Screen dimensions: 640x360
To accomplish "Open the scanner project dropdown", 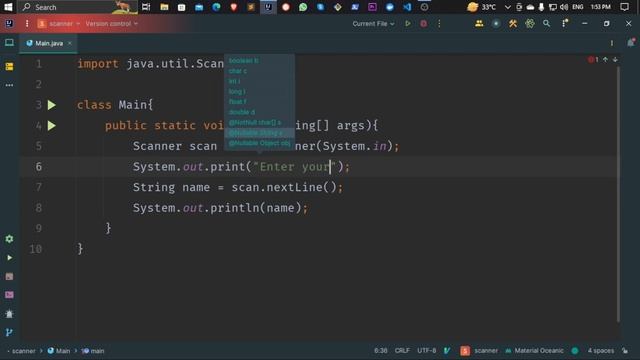I will pos(59,24).
